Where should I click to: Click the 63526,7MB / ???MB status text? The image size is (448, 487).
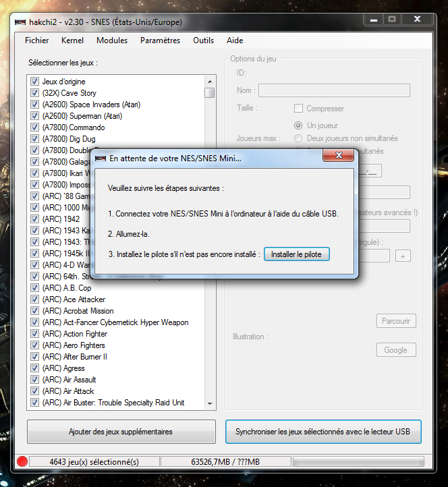[225, 462]
